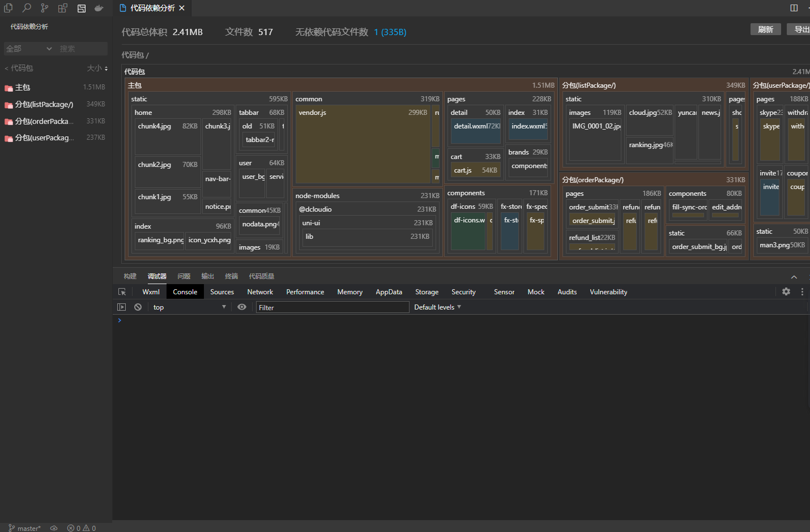This screenshot has width=810, height=532.
Task: Click the 代码包 breadcrumb path
Action: point(133,55)
